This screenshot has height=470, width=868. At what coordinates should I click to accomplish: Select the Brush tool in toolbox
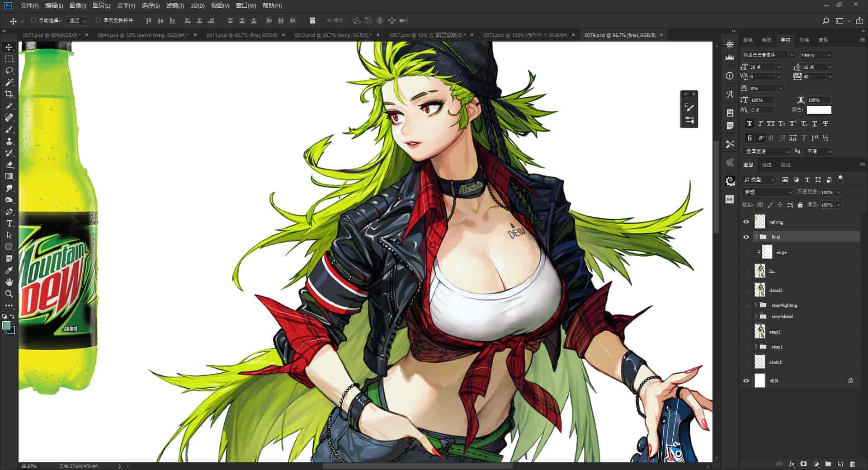point(9,129)
